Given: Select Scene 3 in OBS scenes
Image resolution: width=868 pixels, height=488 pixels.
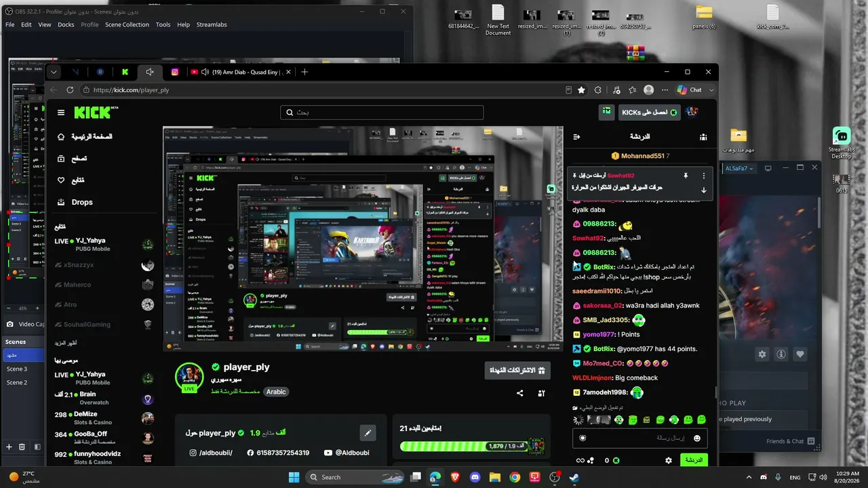Looking at the screenshot, I should pos(24,369).
